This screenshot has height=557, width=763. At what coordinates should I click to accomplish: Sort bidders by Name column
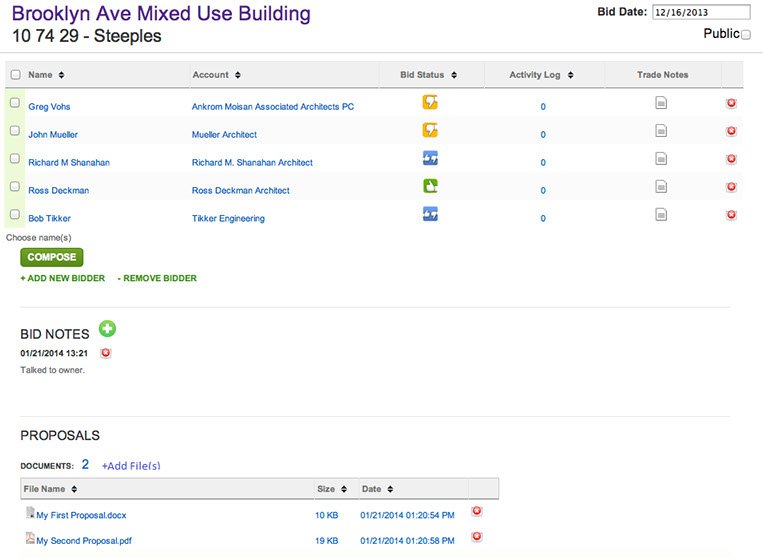click(x=46, y=75)
